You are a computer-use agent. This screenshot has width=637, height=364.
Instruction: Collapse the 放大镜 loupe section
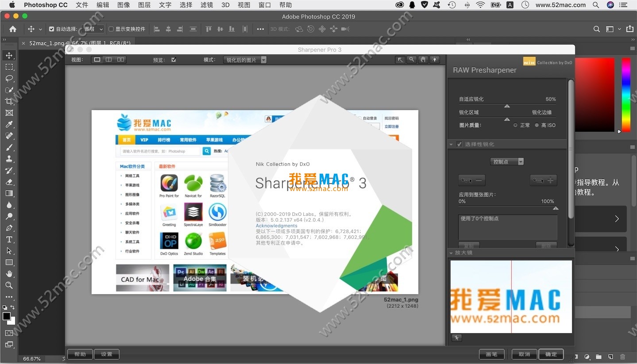(452, 253)
